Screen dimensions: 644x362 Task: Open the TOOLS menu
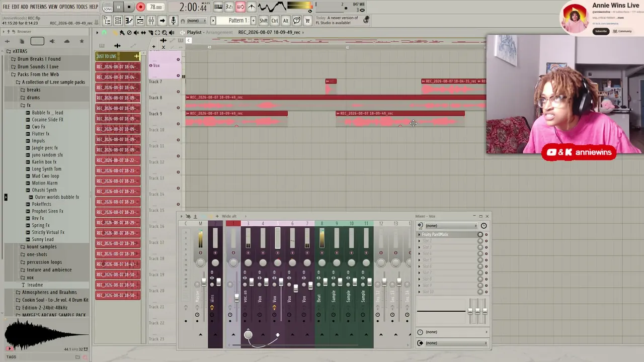[82, 7]
